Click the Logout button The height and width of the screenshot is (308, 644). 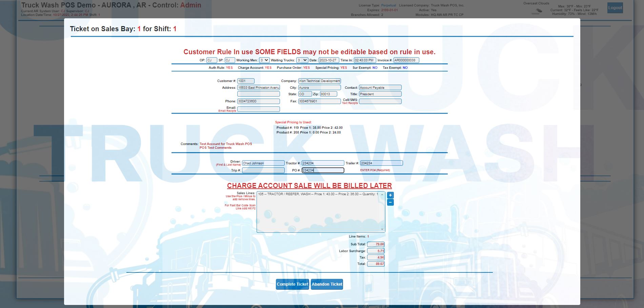(x=615, y=8)
